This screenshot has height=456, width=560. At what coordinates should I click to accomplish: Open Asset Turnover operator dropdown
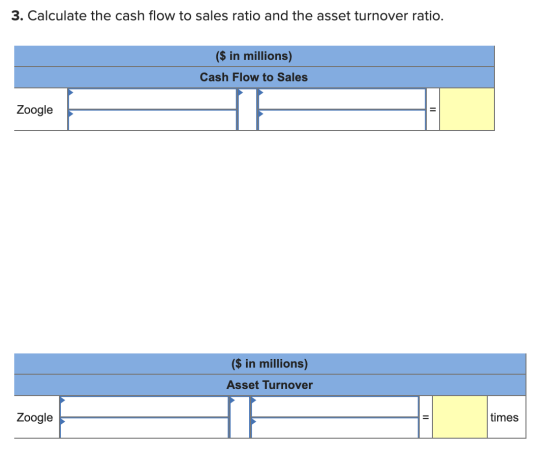240,417
